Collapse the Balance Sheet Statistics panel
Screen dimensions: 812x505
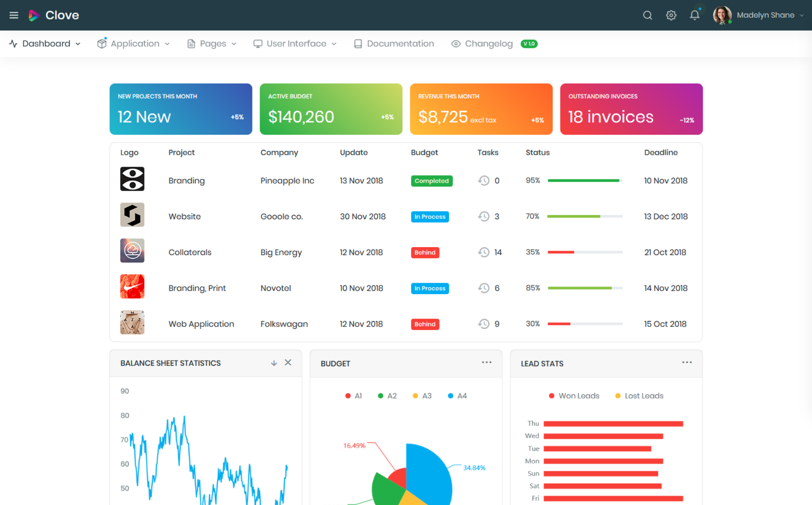274,363
